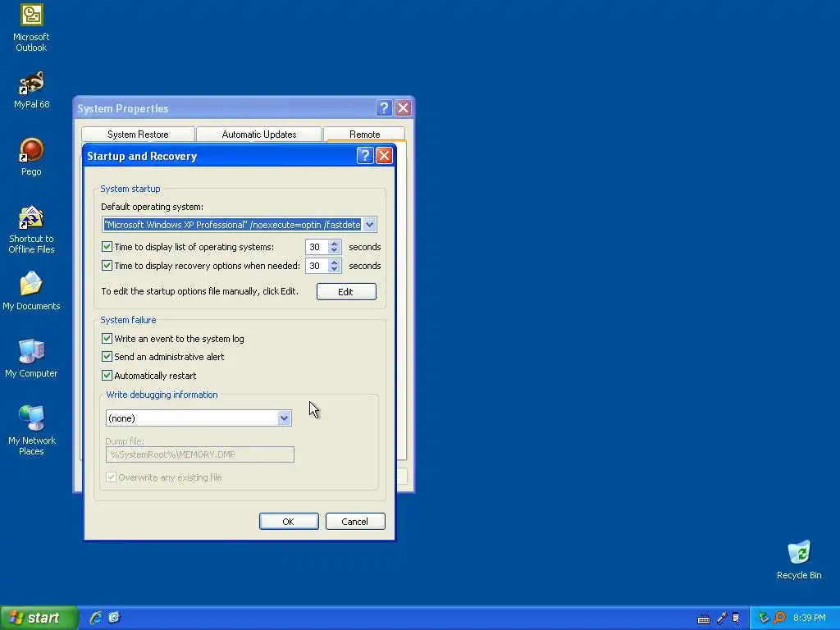Click the microphone icon in language bar
This screenshot has height=630, width=840.
click(x=722, y=619)
